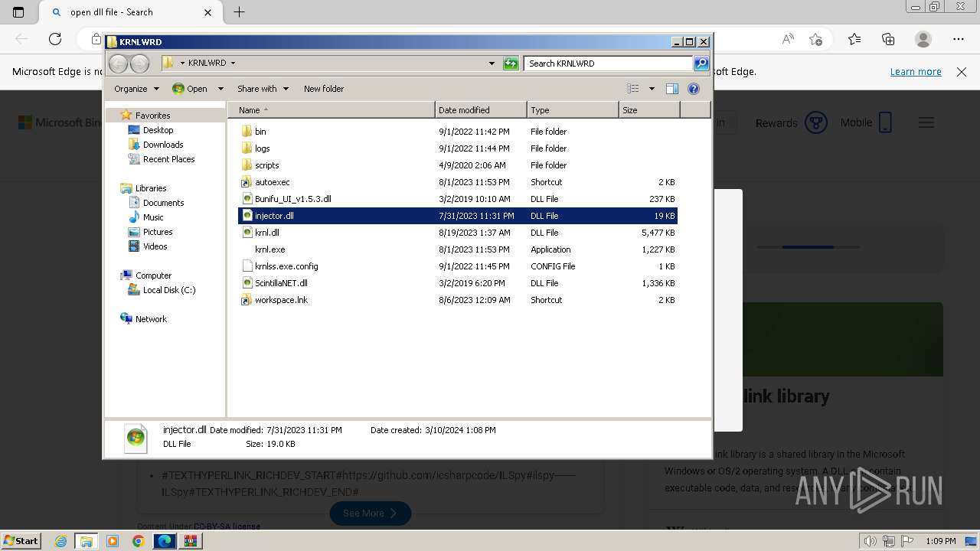This screenshot has width=980, height=551.
Task: Select the autoexec shortcut icon
Action: [x=247, y=182]
